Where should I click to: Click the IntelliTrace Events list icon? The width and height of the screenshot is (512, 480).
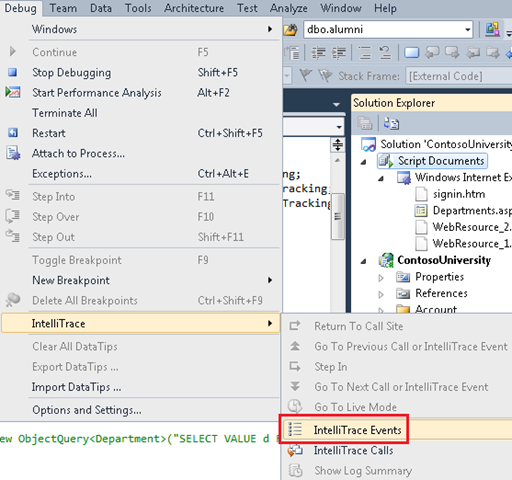click(295, 430)
